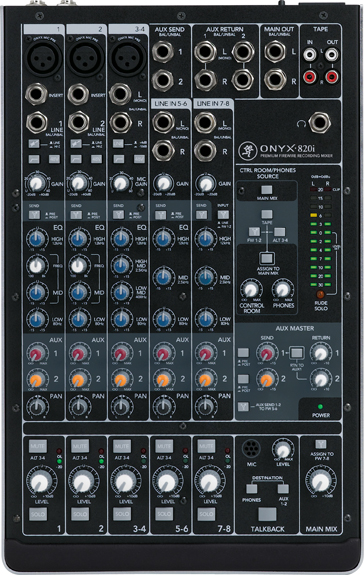The image size is (364, 575).
Task: Select MAIN MIX as control room source
Action: click(266, 190)
